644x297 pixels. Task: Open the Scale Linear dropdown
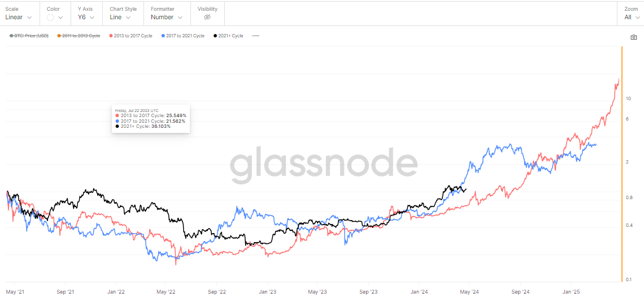pos(18,17)
